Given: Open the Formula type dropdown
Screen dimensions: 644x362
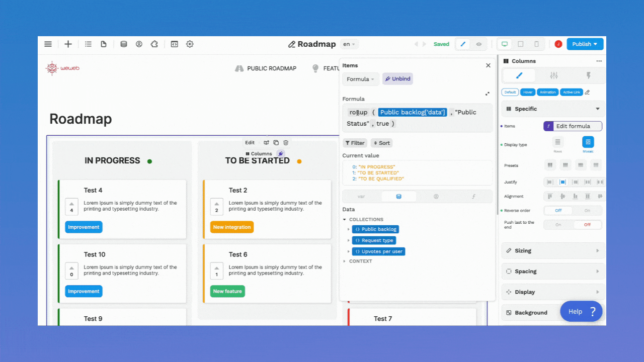Looking at the screenshot, I should pyautogui.click(x=360, y=79).
